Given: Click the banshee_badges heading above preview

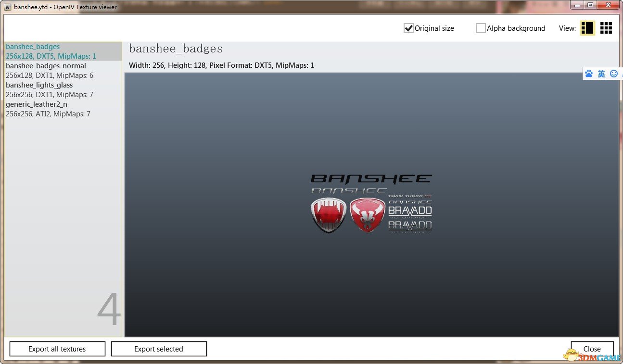Looking at the screenshot, I should click(x=176, y=49).
